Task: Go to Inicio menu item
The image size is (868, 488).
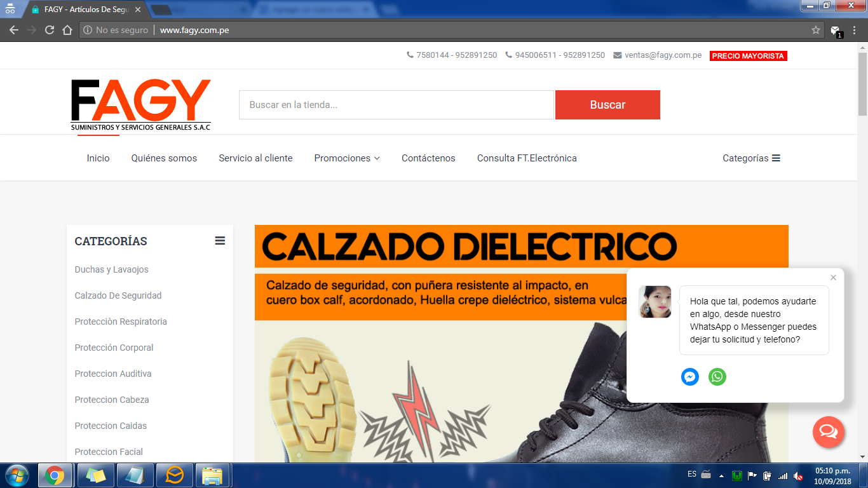Action: click(x=98, y=158)
